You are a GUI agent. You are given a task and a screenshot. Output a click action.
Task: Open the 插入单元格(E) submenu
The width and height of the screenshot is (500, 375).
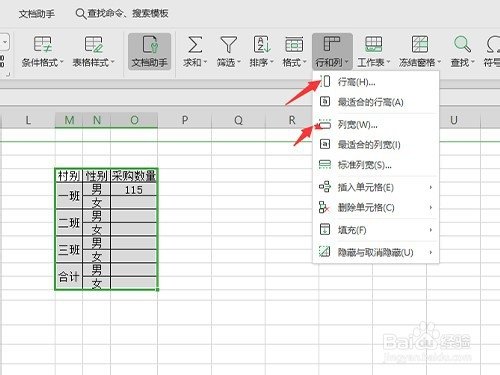pyautogui.click(x=376, y=187)
